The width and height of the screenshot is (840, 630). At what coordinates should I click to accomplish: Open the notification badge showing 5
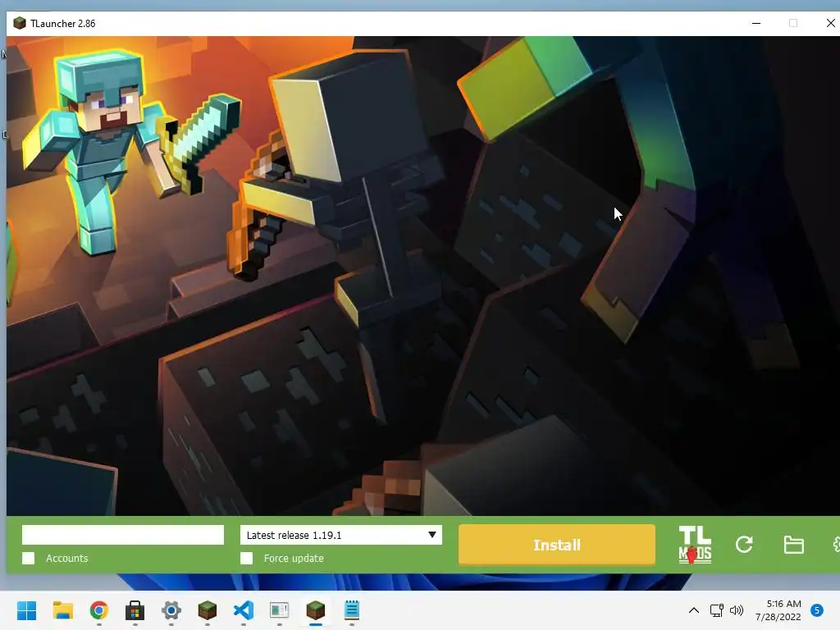[817, 610]
